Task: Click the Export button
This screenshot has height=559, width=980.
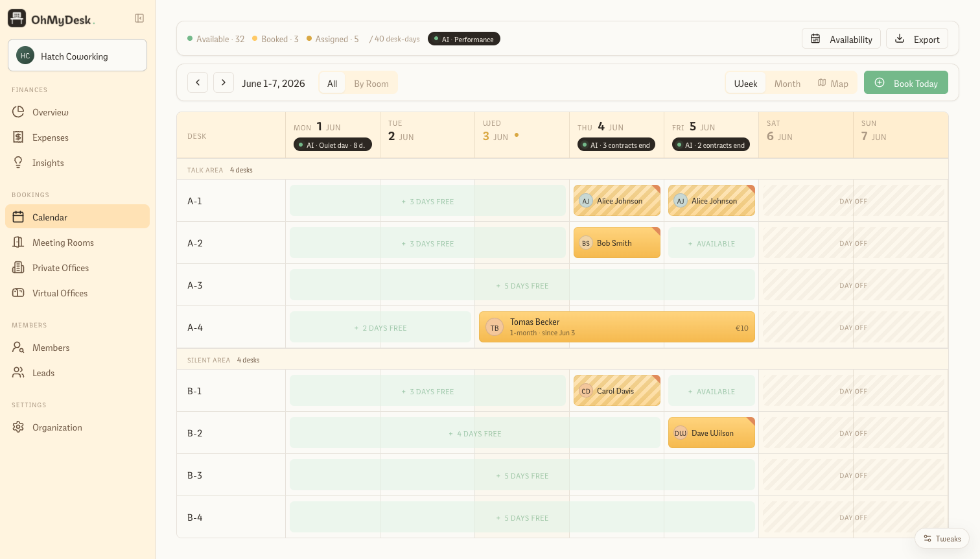Action: pos(917,39)
